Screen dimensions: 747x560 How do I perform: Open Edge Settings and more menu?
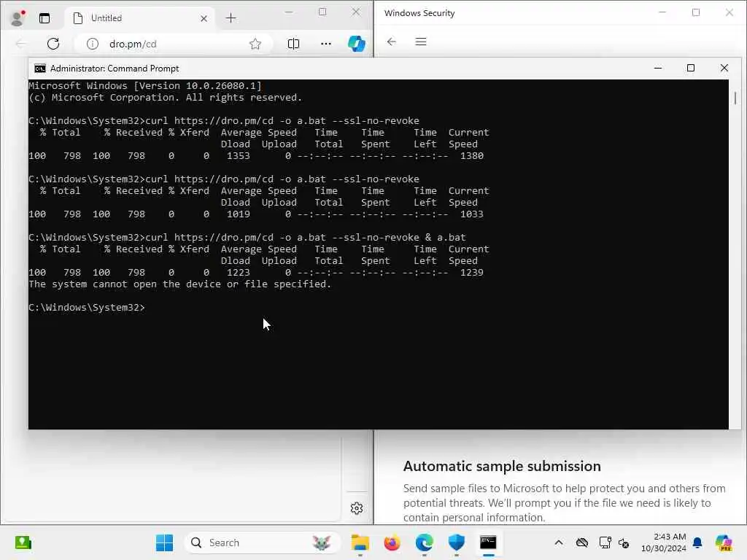point(326,44)
